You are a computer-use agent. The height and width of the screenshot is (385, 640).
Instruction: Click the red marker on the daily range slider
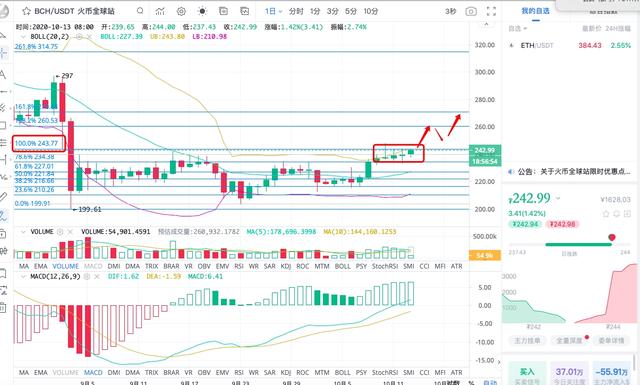pos(612,237)
